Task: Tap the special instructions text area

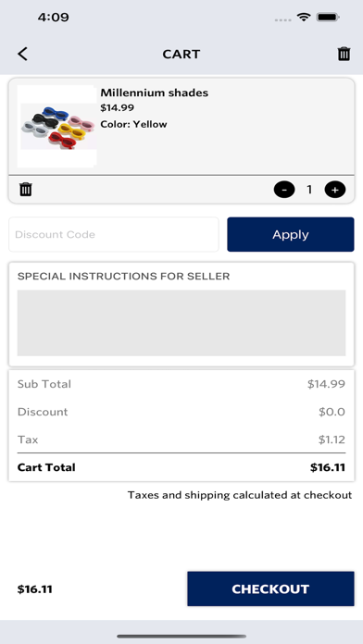Action: click(x=181, y=323)
